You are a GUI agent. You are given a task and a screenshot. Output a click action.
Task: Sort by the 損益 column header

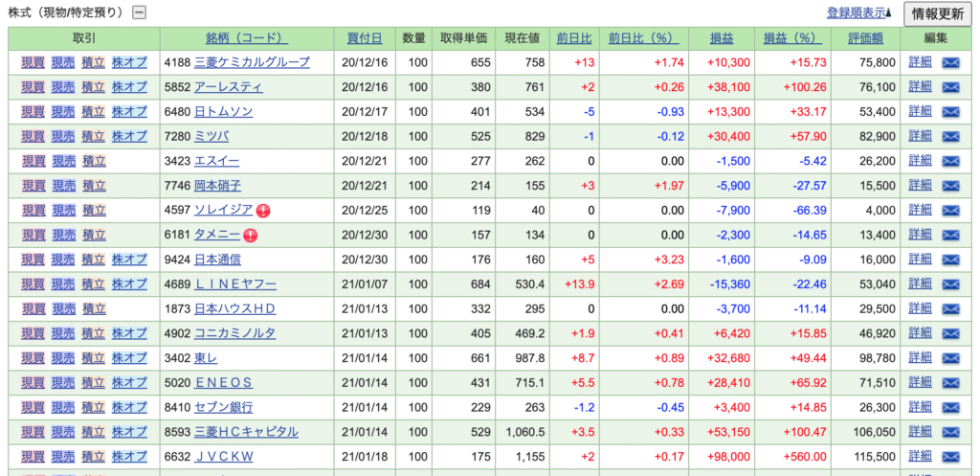pyautogui.click(x=722, y=38)
